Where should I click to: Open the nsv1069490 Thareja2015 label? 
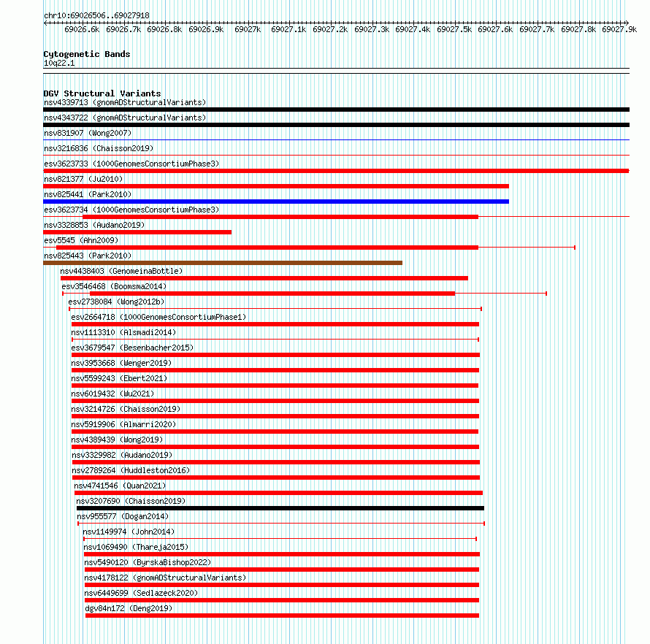(x=136, y=547)
